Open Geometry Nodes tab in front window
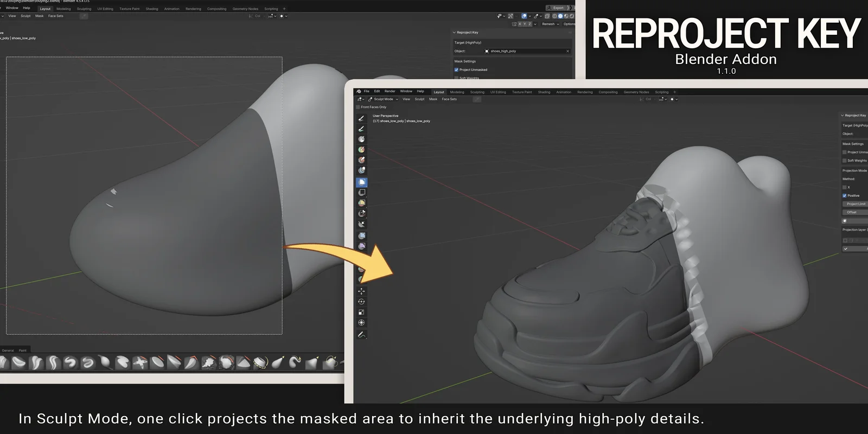This screenshot has height=434, width=868. (636, 92)
